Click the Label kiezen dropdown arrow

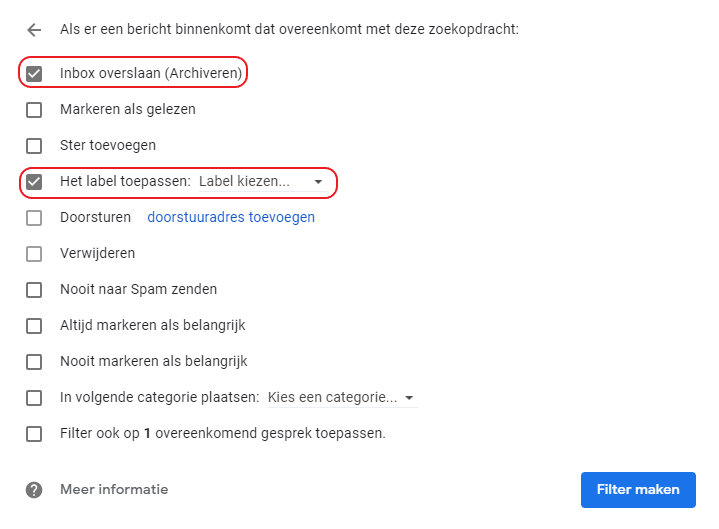point(318,182)
